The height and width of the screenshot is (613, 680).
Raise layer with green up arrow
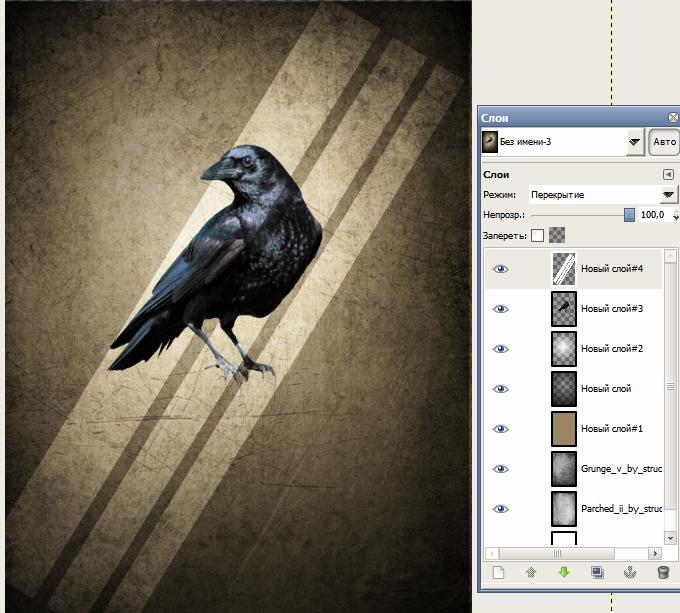click(531, 573)
